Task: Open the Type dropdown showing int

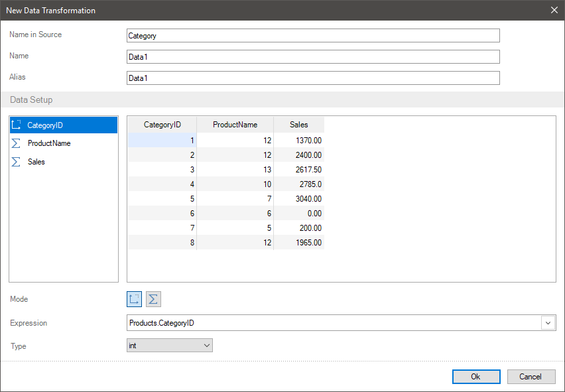Action: click(169, 346)
